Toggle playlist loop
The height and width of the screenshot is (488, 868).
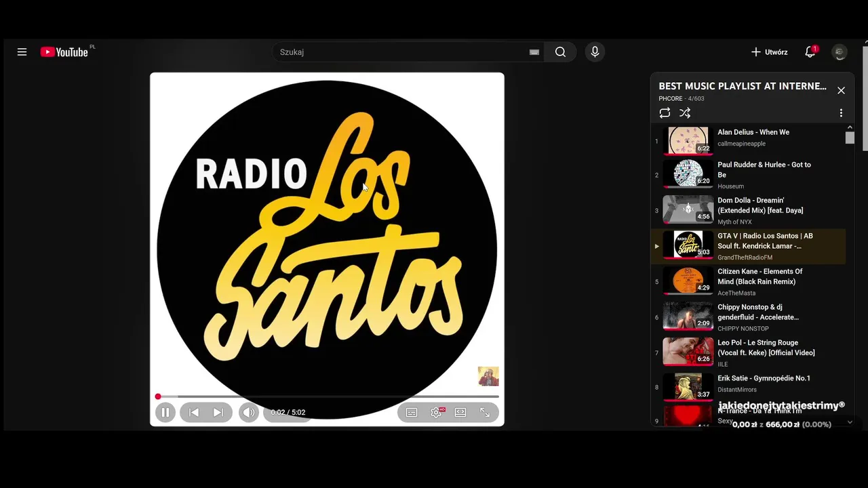[x=665, y=113]
